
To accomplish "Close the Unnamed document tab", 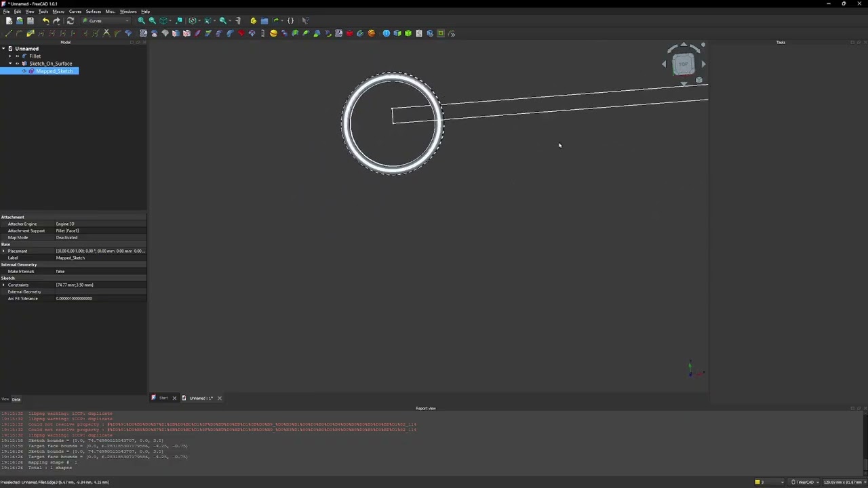I will [220, 399].
